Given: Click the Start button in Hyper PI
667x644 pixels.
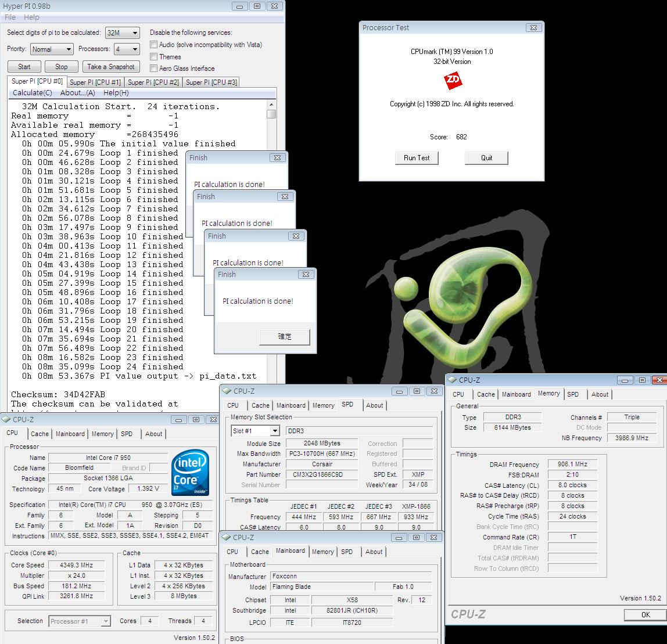Looking at the screenshot, I should 24,67.
